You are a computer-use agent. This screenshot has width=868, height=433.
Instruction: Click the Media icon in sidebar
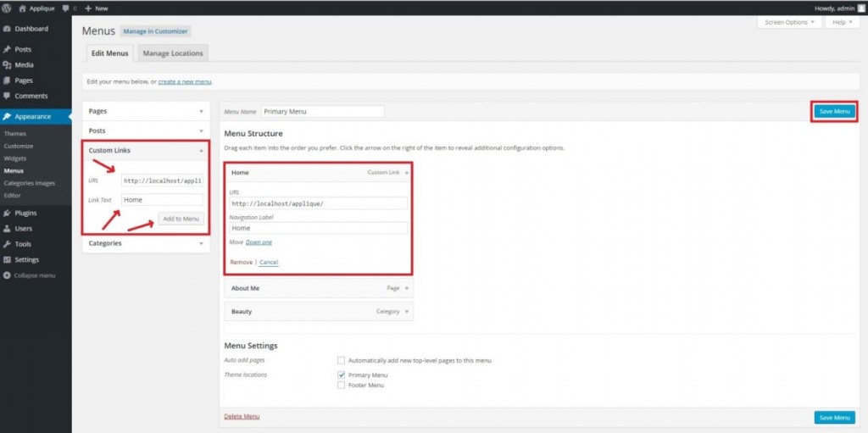[7, 65]
